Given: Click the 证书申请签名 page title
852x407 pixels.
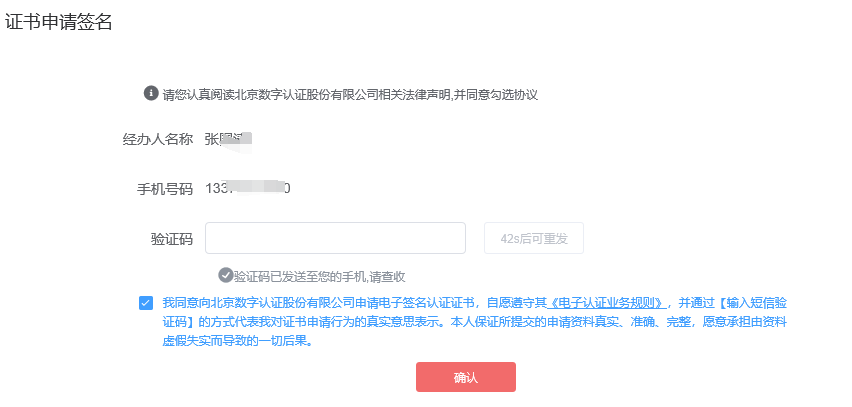Looking at the screenshot, I should click(x=58, y=22).
